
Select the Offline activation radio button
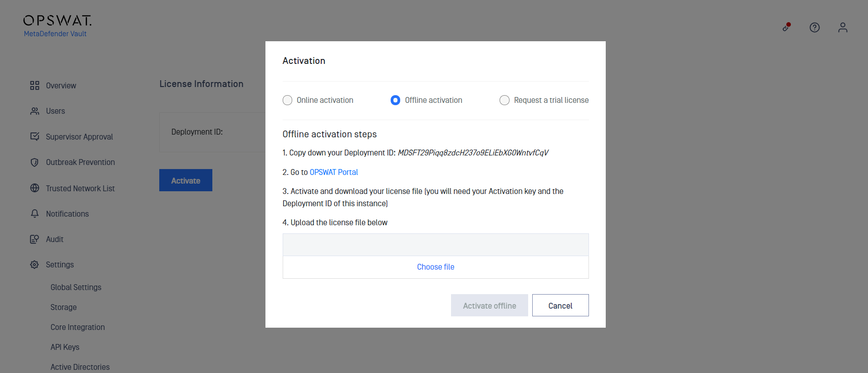[395, 100]
